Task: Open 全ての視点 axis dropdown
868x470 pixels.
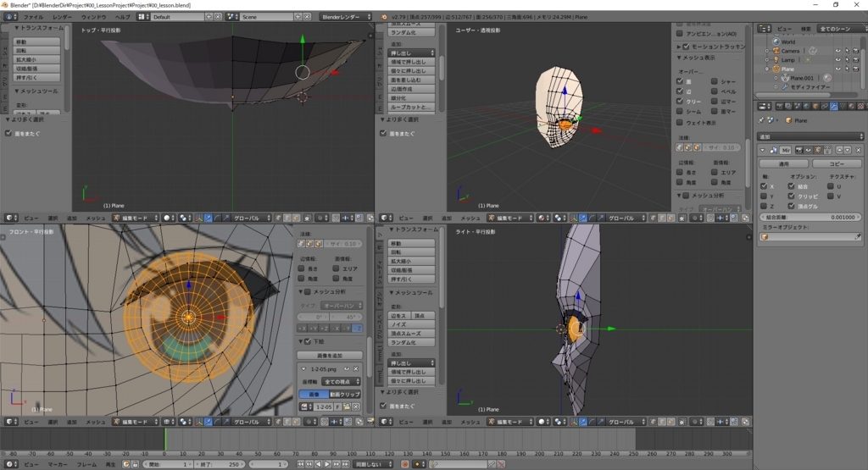Action: coord(341,382)
